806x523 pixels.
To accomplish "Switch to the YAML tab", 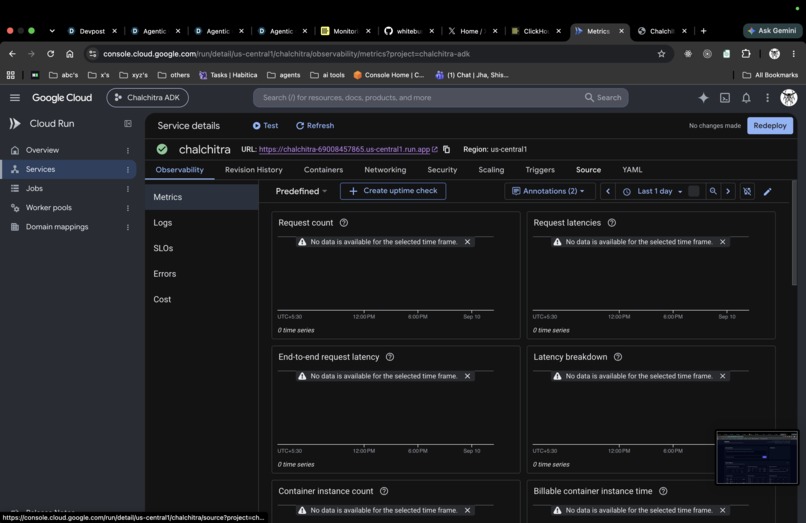I will point(632,170).
